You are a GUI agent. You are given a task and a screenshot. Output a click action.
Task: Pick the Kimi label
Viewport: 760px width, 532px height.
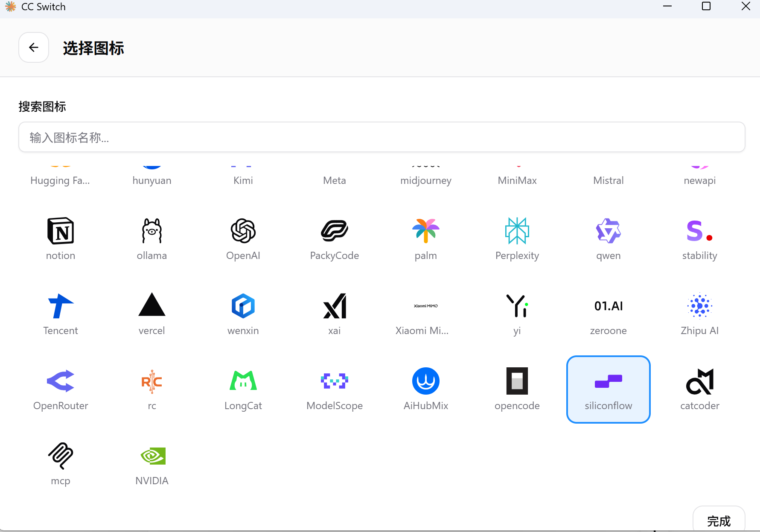pyautogui.click(x=243, y=180)
